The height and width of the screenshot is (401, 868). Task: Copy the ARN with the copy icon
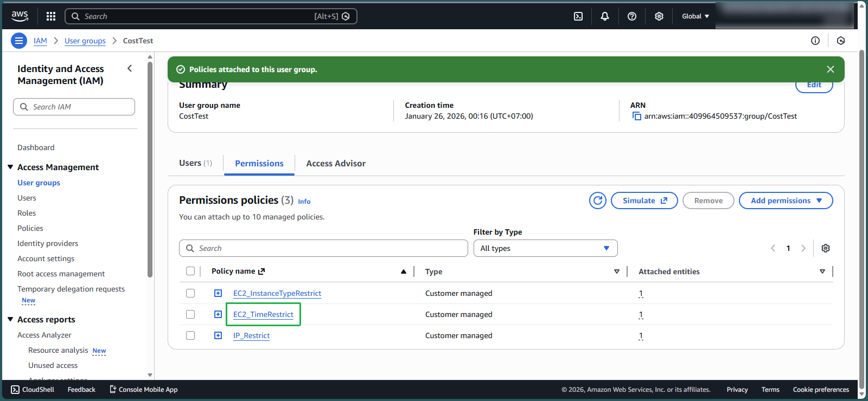click(x=636, y=116)
